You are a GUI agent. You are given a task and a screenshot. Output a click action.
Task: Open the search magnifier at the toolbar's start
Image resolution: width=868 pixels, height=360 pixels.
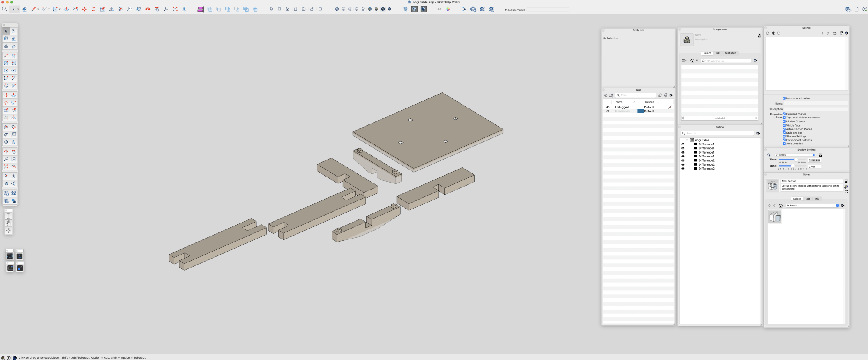(4, 9)
